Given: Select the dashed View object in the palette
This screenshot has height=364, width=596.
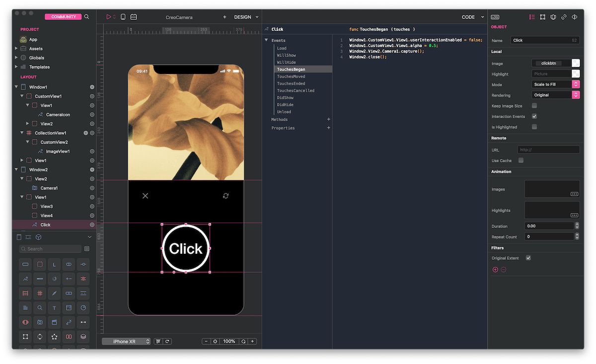Looking at the screenshot, I should (40, 264).
